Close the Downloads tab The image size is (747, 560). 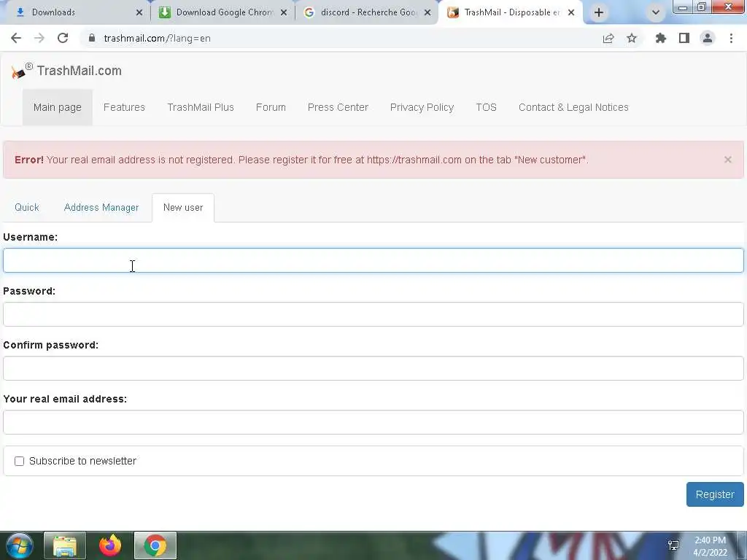(x=139, y=12)
